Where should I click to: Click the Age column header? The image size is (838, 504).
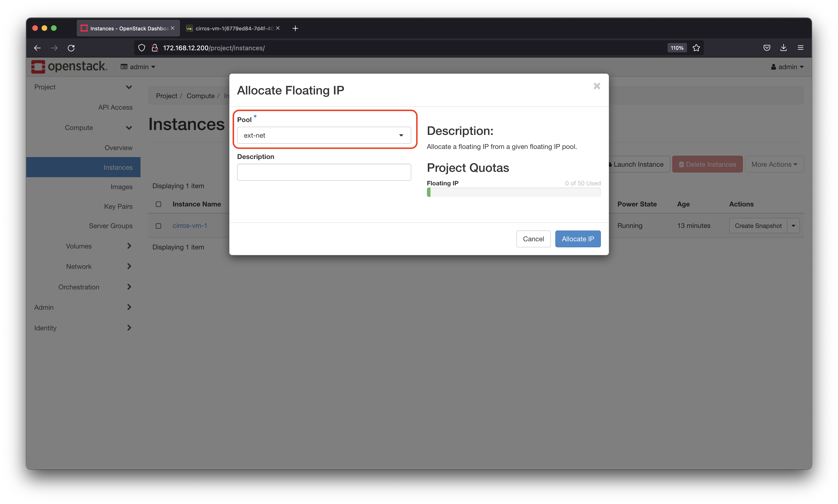point(683,204)
